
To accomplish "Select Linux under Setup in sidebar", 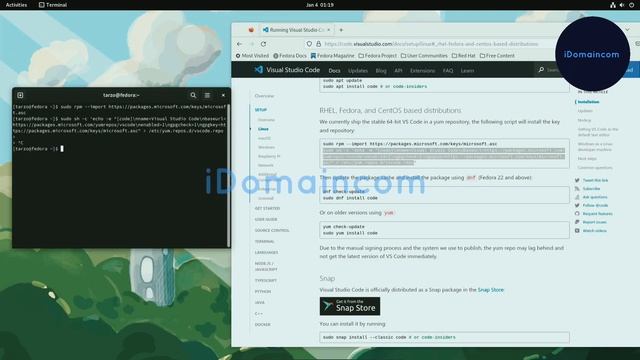I will tap(263, 129).
